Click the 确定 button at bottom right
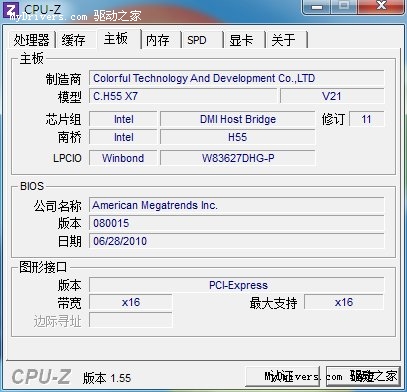 [363, 376]
